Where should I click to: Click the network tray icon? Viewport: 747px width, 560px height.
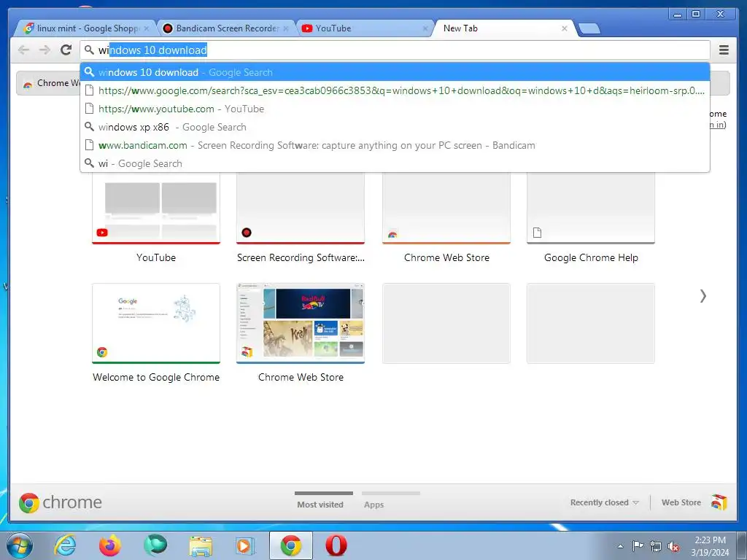pyautogui.click(x=656, y=546)
